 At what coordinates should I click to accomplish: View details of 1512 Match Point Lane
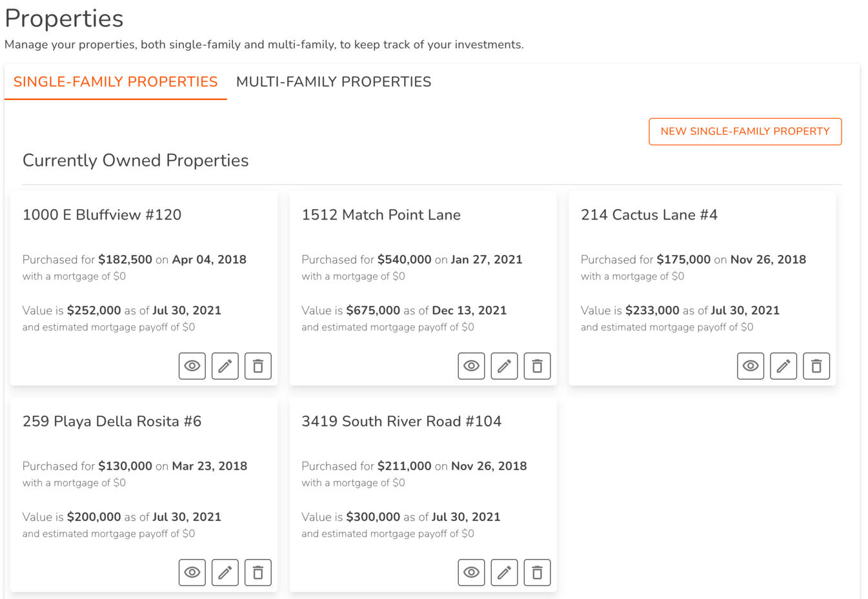tap(472, 366)
